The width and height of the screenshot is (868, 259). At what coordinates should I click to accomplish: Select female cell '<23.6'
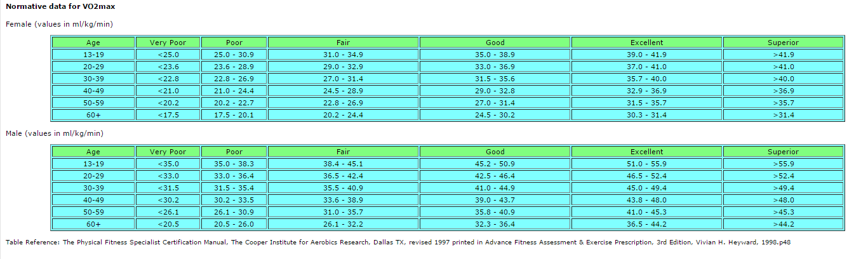(168, 67)
